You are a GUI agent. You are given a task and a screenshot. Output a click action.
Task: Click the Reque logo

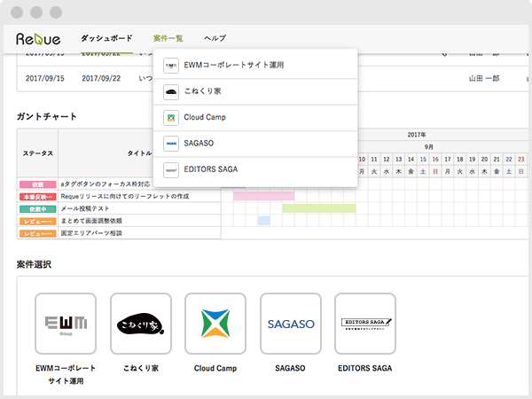click(x=38, y=39)
